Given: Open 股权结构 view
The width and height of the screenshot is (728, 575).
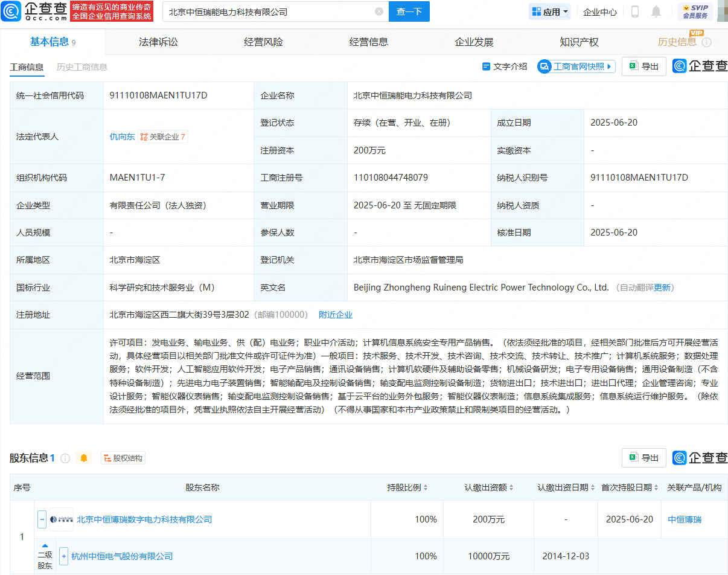Looking at the screenshot, I should (123, 458).
